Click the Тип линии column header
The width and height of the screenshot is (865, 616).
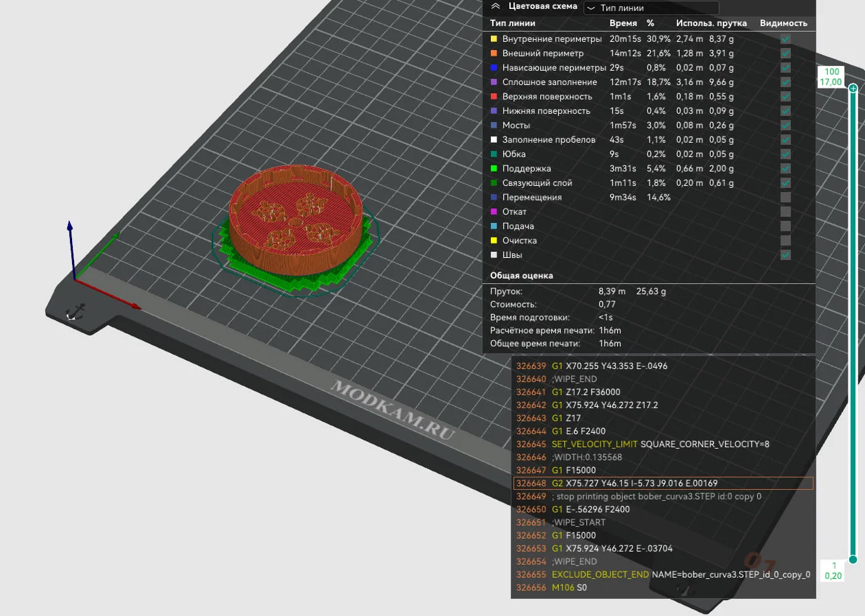tap(513, 23)
